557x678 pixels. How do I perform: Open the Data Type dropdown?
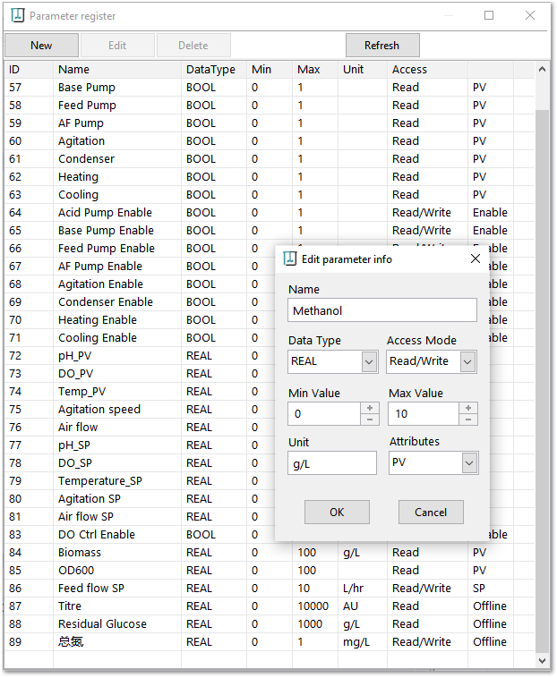pyautogui.click(x=369, y=362)
